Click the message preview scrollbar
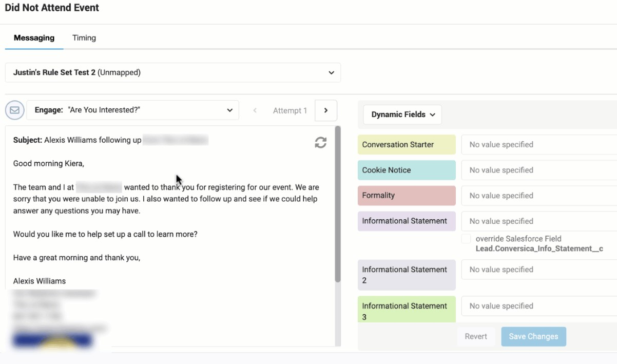 337,205
